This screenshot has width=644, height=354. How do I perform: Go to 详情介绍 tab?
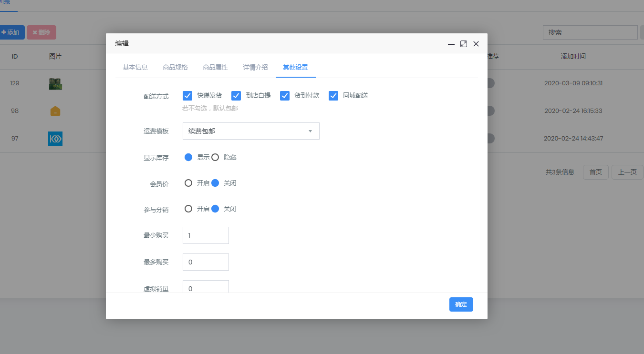click(255, 67)
